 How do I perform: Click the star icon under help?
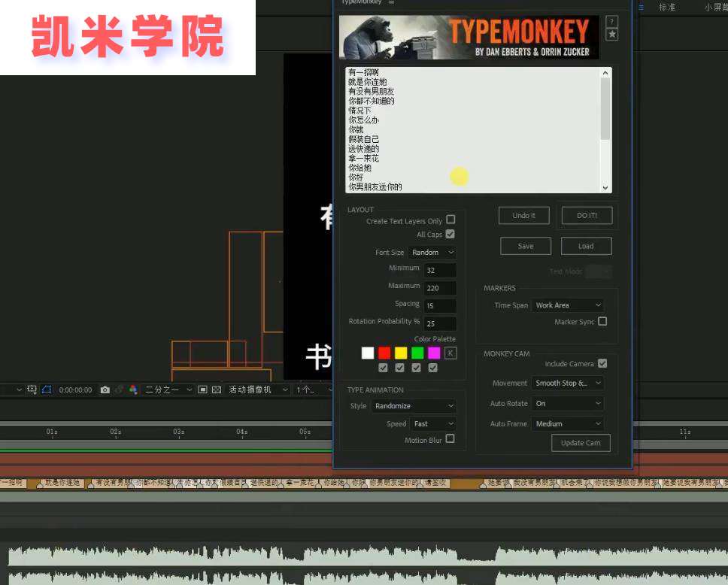612,35
